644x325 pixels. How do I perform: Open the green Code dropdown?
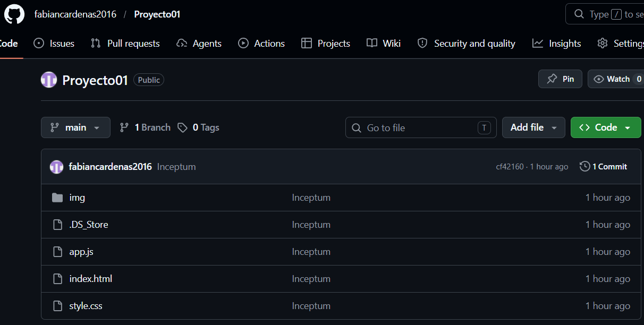606,127
